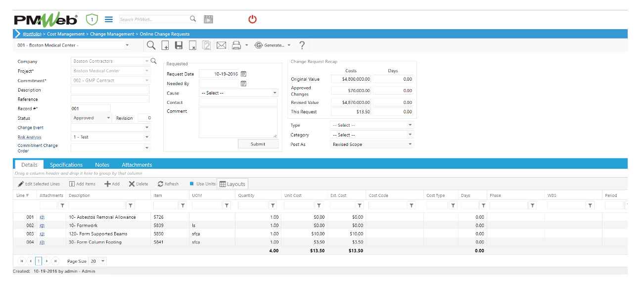Open the shield notification icon
Screen dimensions: 644x284
click(x=92, y=19)
